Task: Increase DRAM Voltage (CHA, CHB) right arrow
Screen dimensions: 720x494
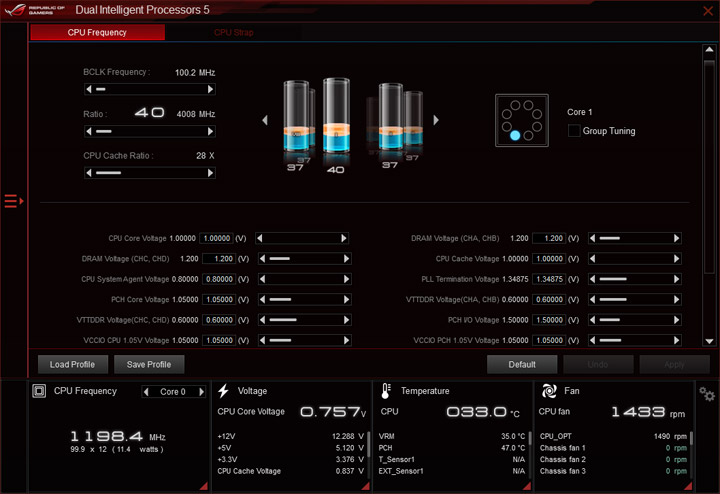Action: (x=676, y=238)
